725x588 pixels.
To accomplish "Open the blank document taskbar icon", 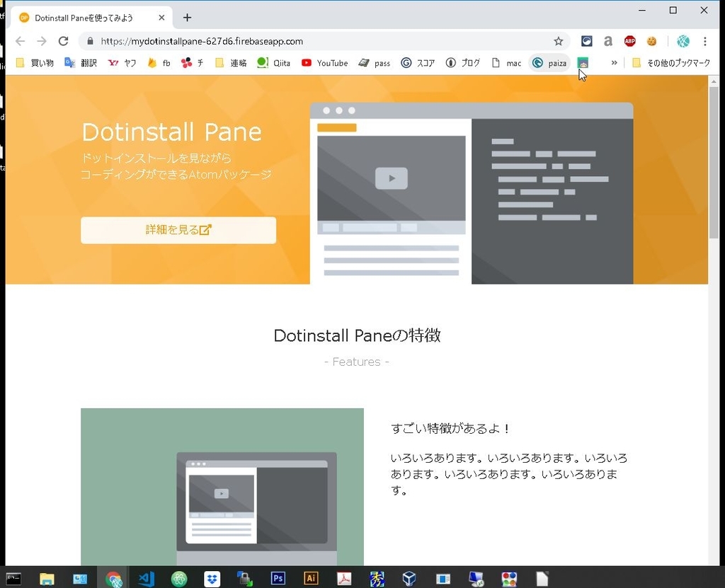I will [542, 578].
